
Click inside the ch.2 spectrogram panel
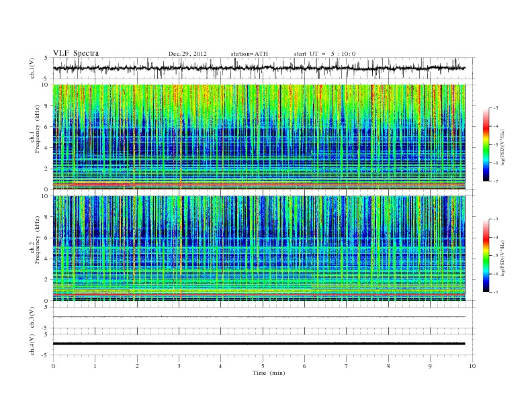coord(259,248)
